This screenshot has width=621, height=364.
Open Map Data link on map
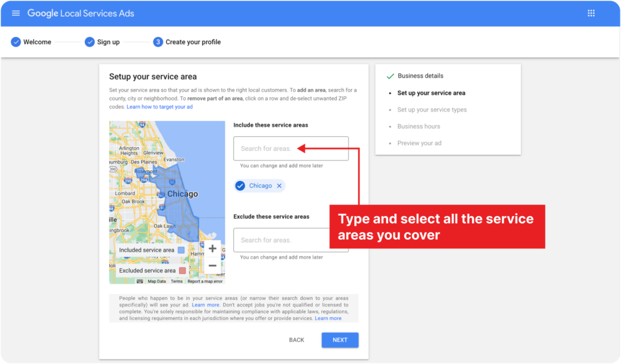pyautogui.click(x=156, y=281)
